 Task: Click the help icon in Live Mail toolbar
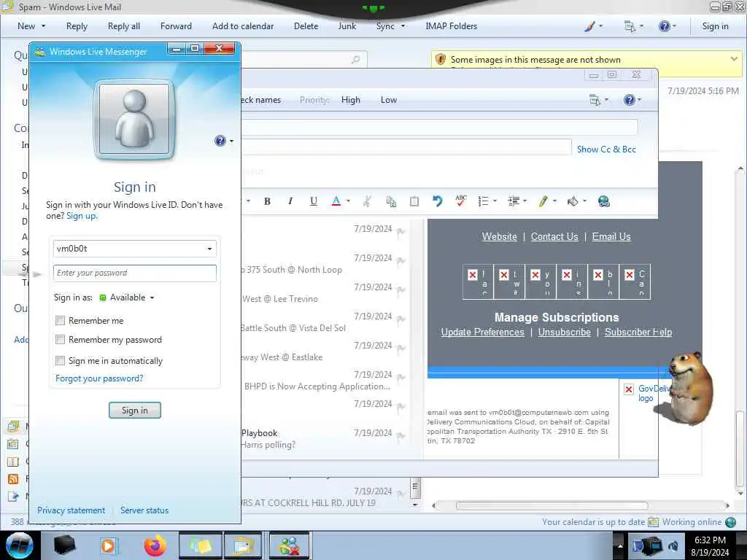(x=664, y=27)
